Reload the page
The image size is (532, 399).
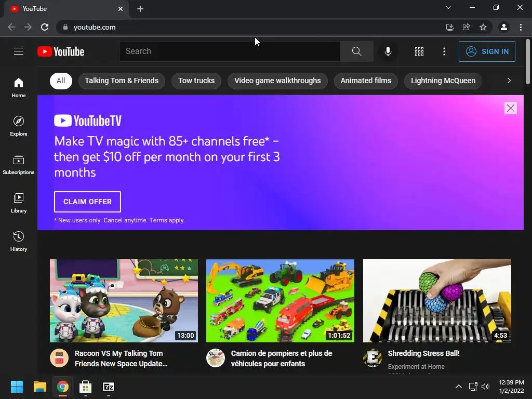(x=45, y=27)
